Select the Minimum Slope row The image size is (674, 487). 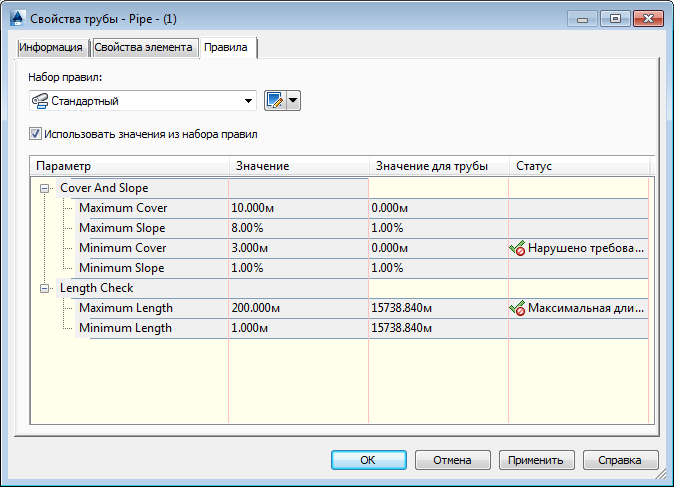pos(361,268)
